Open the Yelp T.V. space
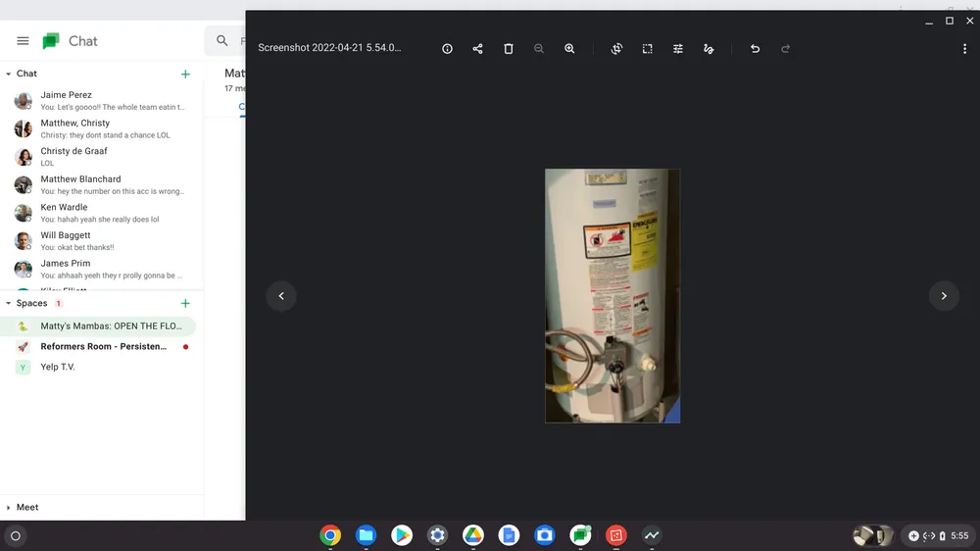980x551 pixels. [58, 367]
